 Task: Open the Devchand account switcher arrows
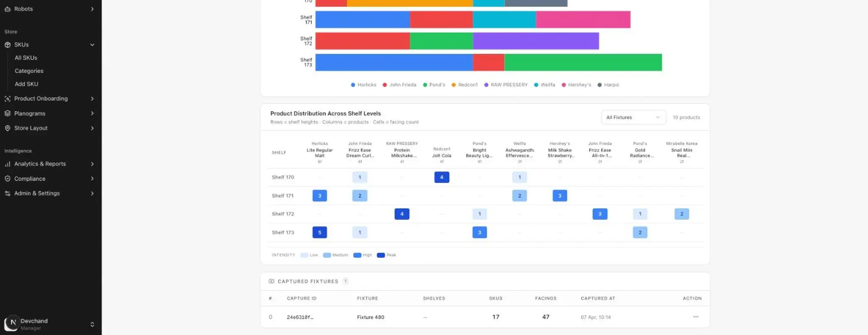click(92, 324)
